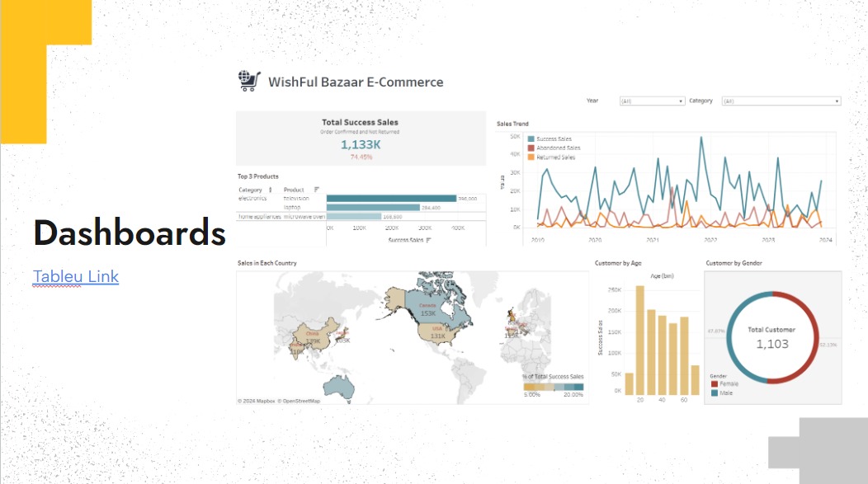Click the Customer by Age title
This screenshot has height=484, width=868.
[618, 263]
